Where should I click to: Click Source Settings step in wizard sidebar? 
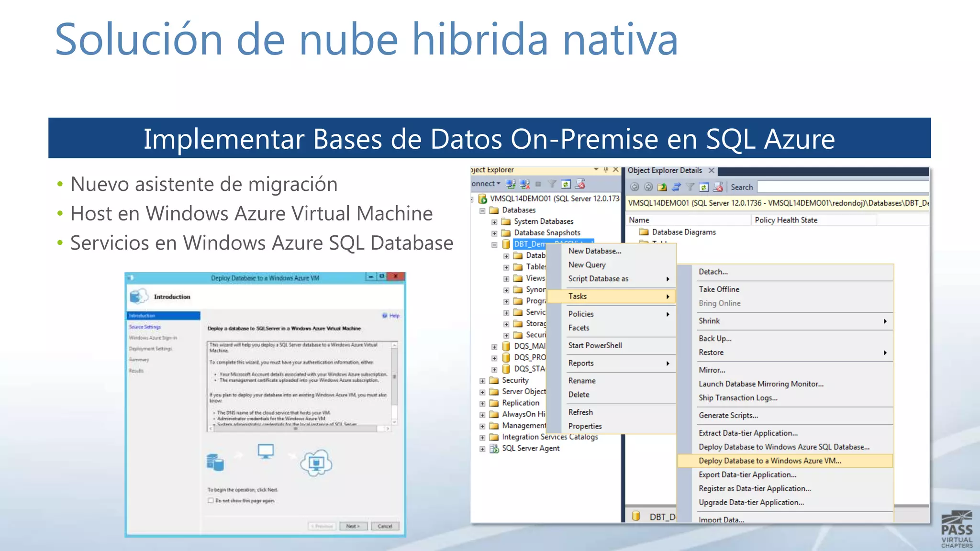[x=145, y=327]
